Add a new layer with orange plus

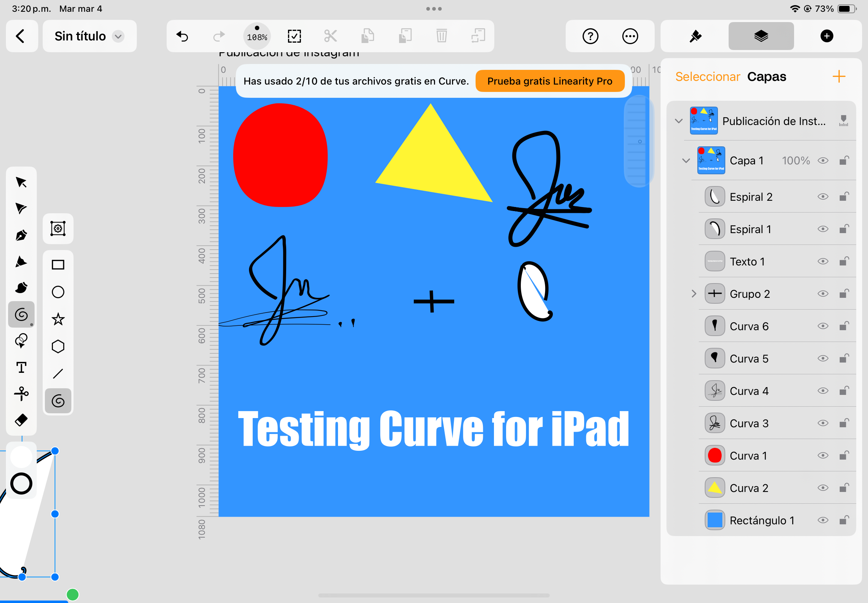click(x=839, y=77)
